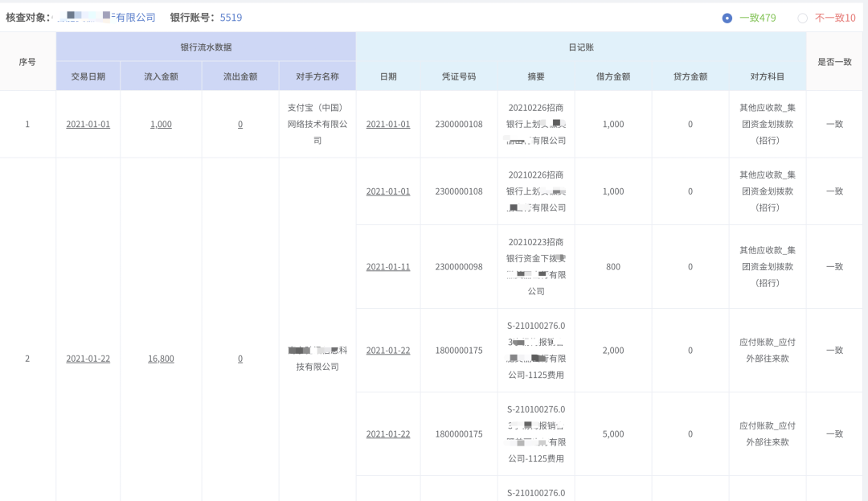Click the 日期 column header
The image size is (868, 501).
(388, 76)
